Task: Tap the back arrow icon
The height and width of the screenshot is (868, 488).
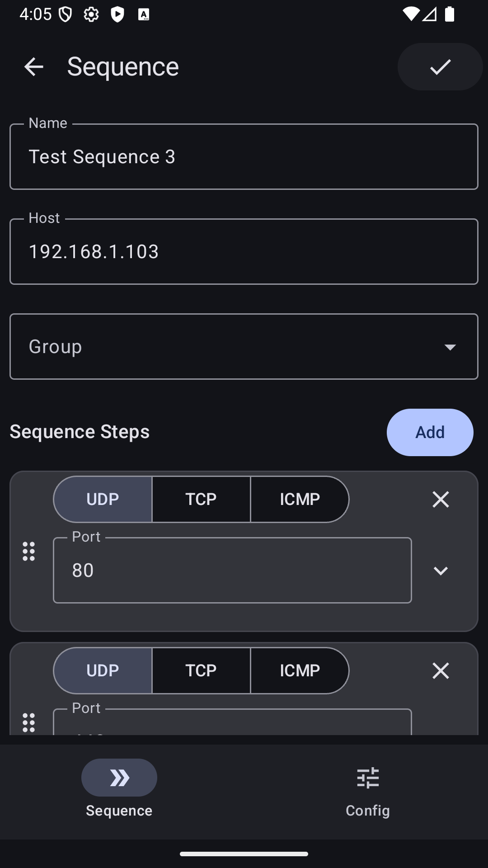Action: coord(33,67)
